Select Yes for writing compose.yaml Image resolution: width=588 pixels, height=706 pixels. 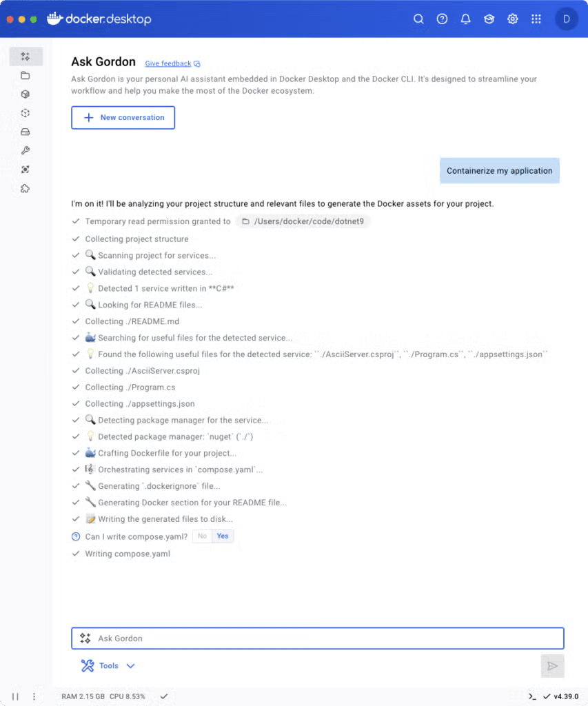(x=223, y=536)
